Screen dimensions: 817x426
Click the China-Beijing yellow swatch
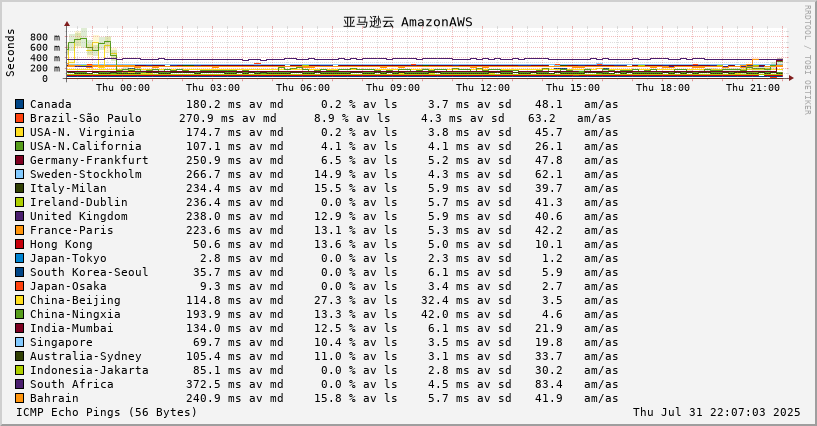pos(19,300)
